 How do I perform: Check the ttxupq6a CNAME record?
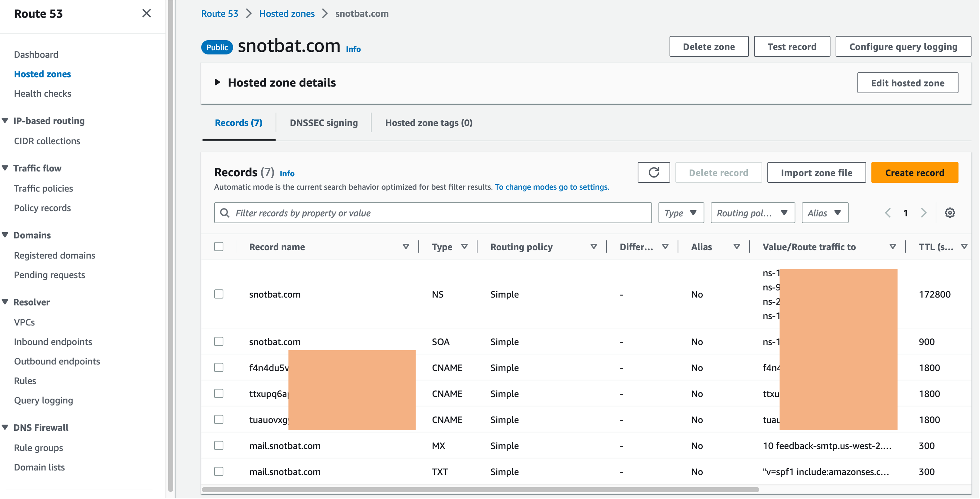pyautogui.click(x=219, y=394)
